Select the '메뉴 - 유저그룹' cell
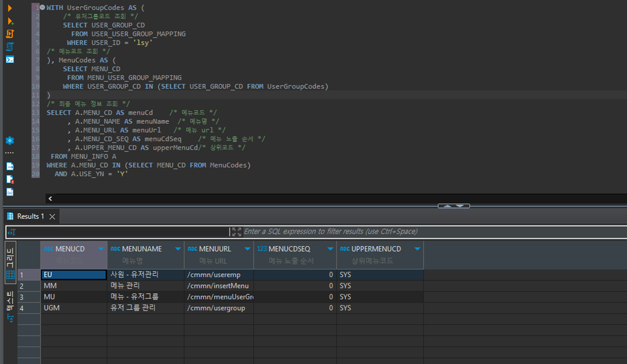The height and width of the screenshot is (364, 627). [x=146, y=297]
